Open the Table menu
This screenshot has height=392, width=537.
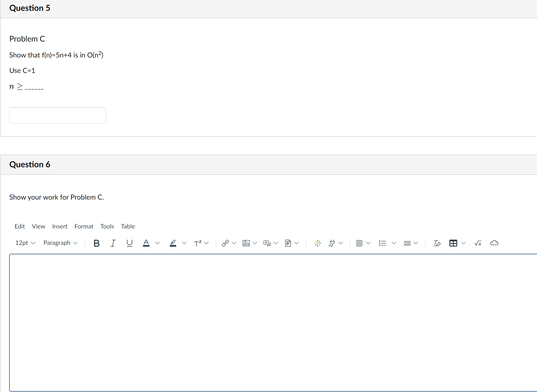pyautogui.click(x=128, y=226)
